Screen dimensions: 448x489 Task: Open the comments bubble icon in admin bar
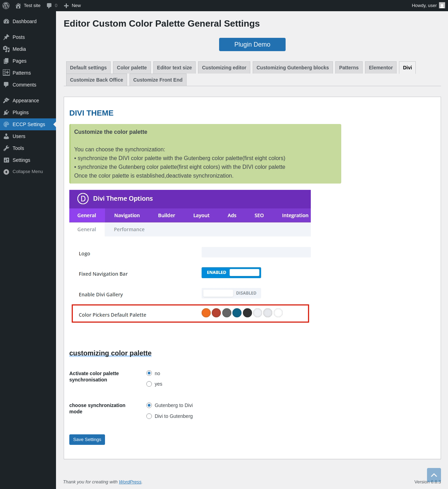49,6
